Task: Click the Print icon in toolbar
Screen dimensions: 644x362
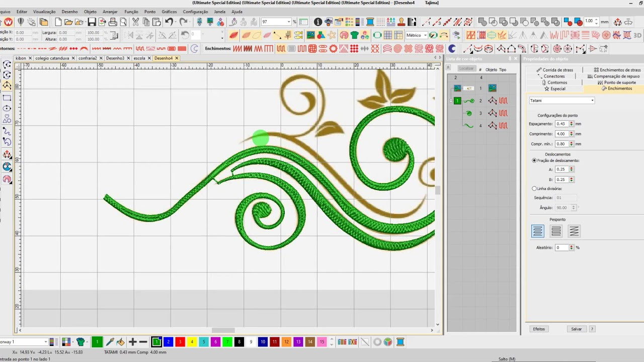Action: pyautogui.click(x=113, y=22)
